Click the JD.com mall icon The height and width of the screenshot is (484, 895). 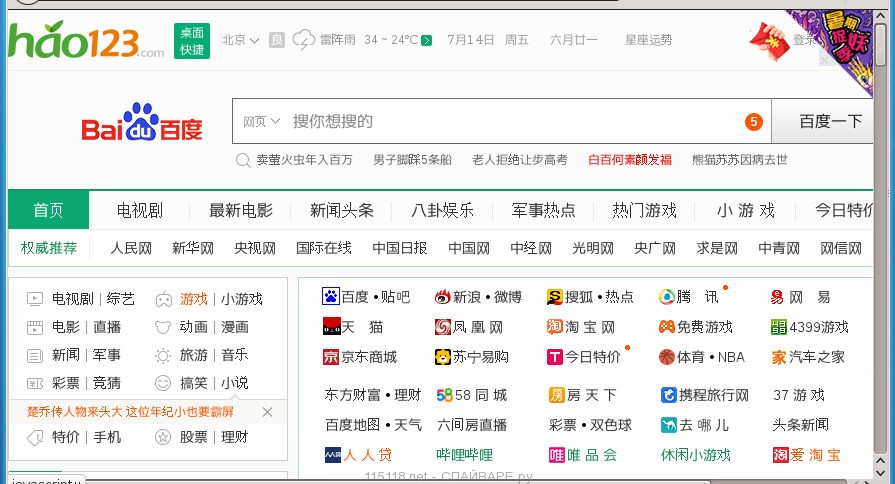coord(331,357)
